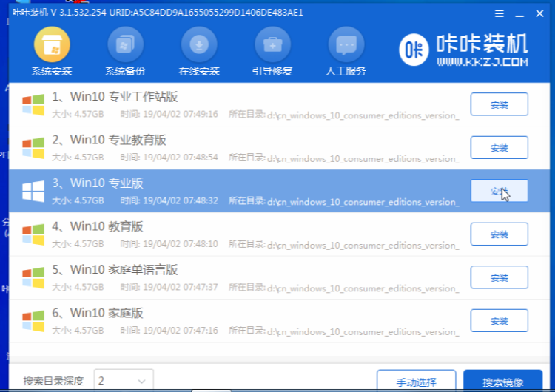Viewport: 555px width, 392px height.
Task: Click the 在线安装 download icon
Action: [x=199, y=45]
